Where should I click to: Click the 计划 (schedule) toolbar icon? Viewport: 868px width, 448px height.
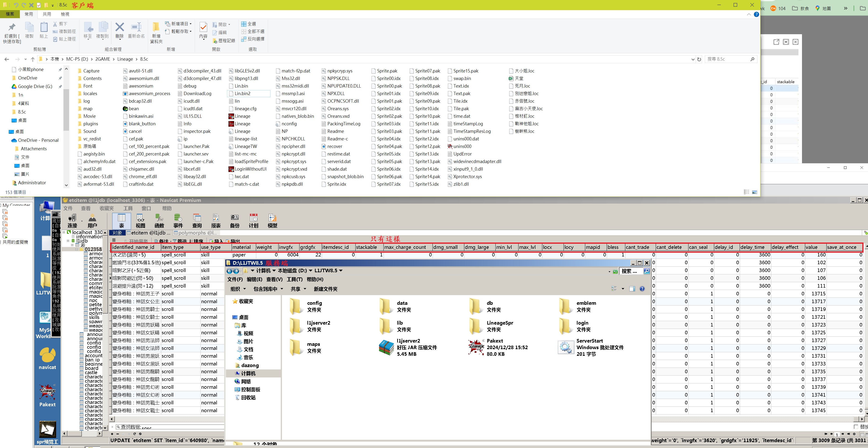(253, 221)
